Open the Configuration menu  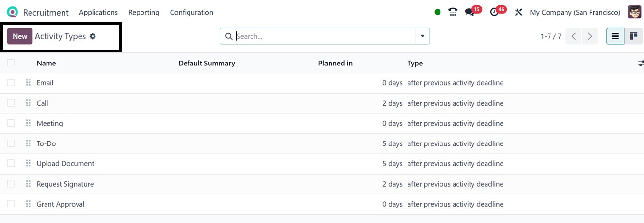[191, 12]
